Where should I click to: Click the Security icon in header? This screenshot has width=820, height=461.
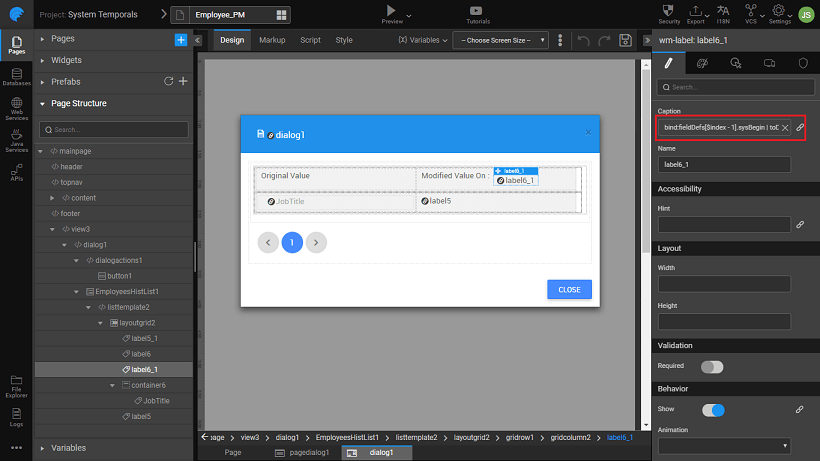coord(670,13)
